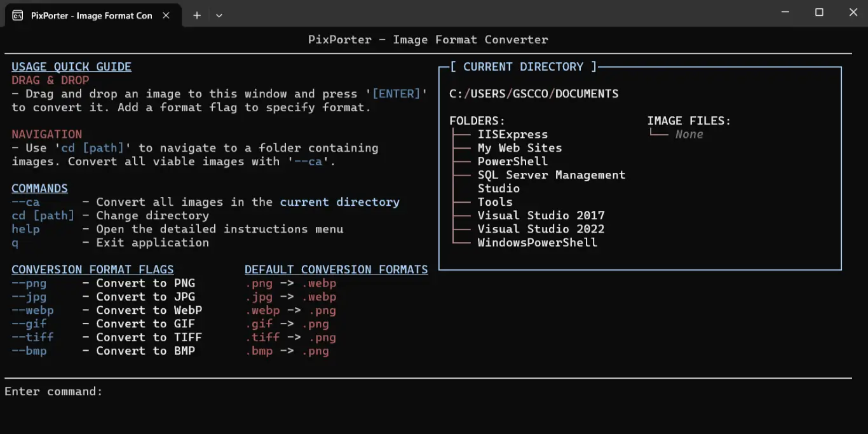Click the FOLDERS: label
This screenshot has height=434, width=868.
pyautogui.click(x=477, y=121)
